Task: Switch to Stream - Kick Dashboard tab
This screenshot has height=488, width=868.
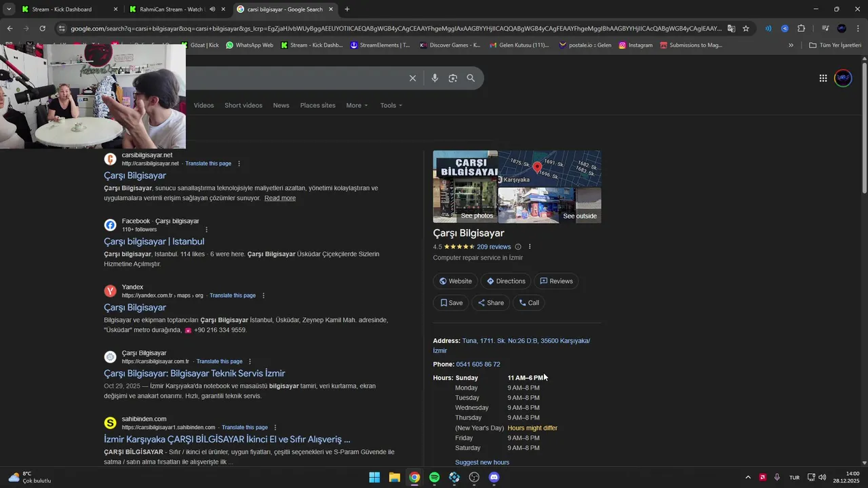Action: point(68,9)
